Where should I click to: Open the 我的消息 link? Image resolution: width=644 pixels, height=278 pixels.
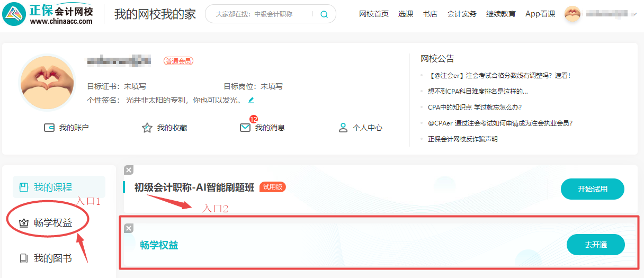point(270,128)
